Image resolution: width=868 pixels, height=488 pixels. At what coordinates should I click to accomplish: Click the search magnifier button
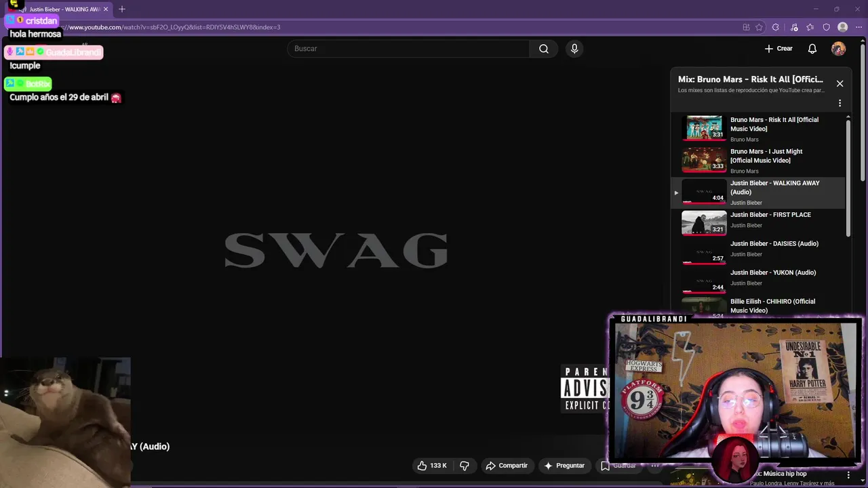[x=544, y=49]
